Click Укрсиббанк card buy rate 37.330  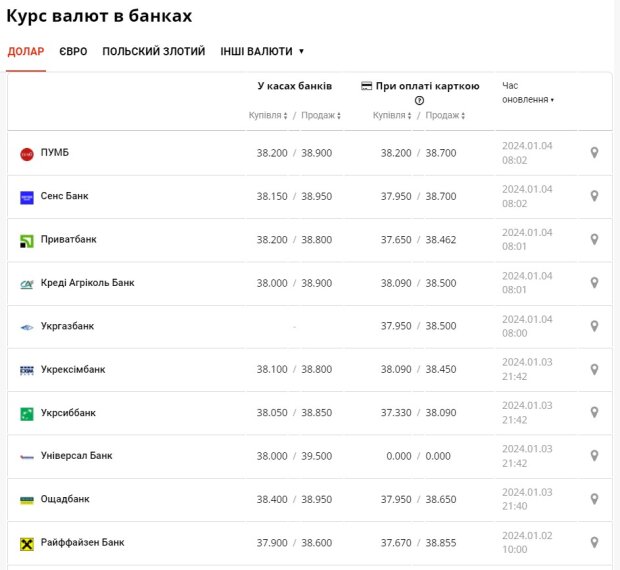[396, 413]
